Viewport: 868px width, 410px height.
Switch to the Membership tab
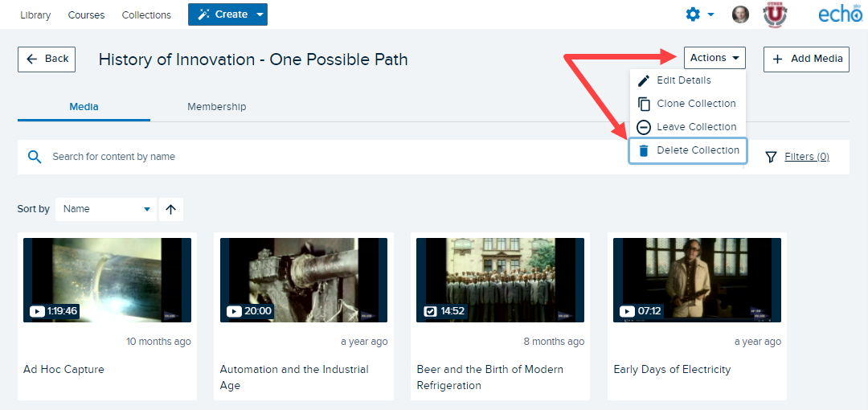(216, 106)
